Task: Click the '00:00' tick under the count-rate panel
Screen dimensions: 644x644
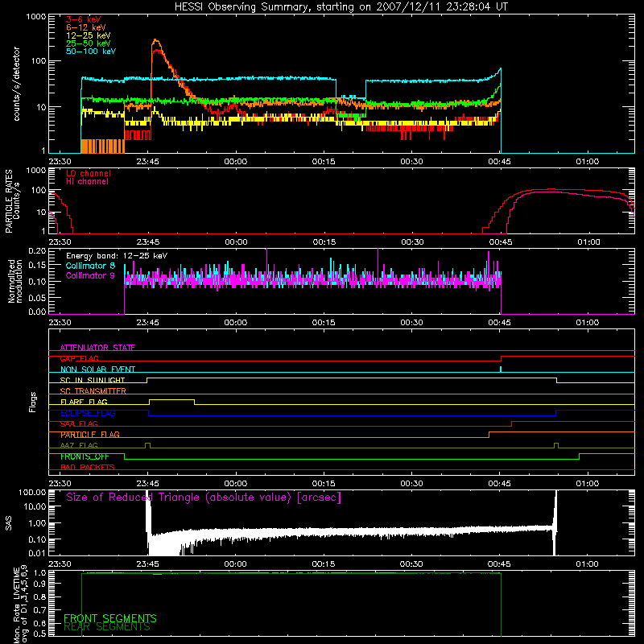Action: (236, 162)
